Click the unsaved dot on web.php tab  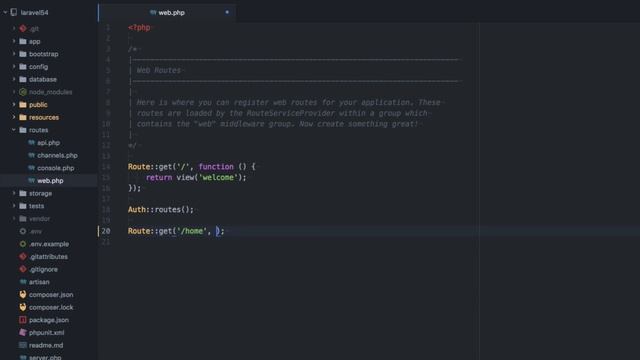227,12
